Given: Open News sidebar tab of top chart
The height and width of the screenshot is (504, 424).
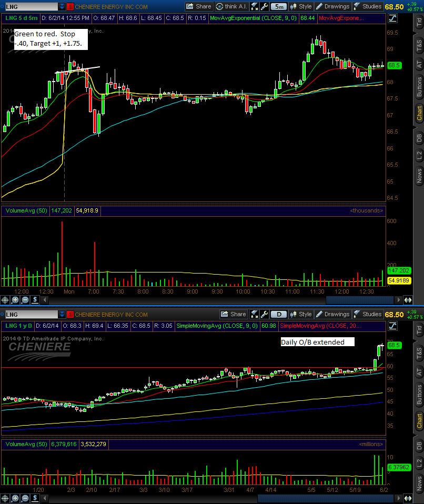Looking at the screenshot, I should point(419,176).
